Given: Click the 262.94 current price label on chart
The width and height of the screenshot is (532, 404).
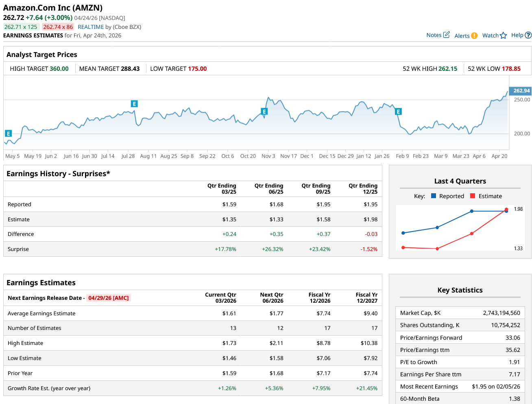Looking at the screenshot, I should point(521,91).
